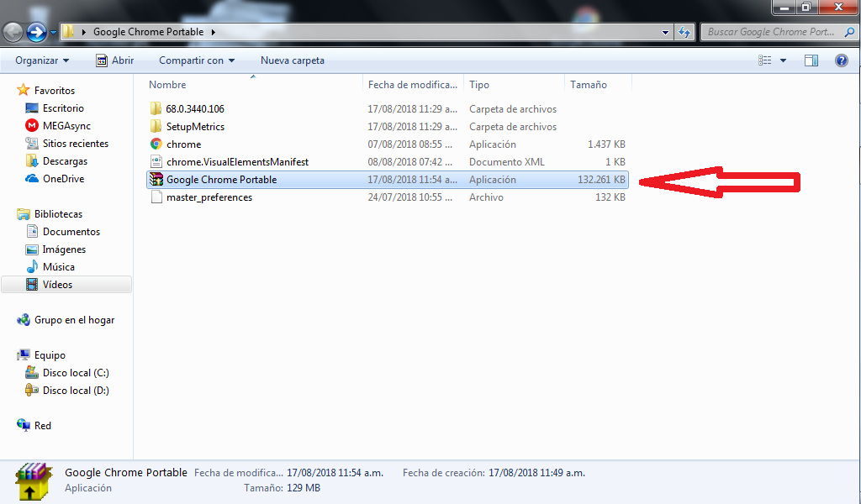
Task: Click the folder icon in address bar
Action: tap(68, 32)
